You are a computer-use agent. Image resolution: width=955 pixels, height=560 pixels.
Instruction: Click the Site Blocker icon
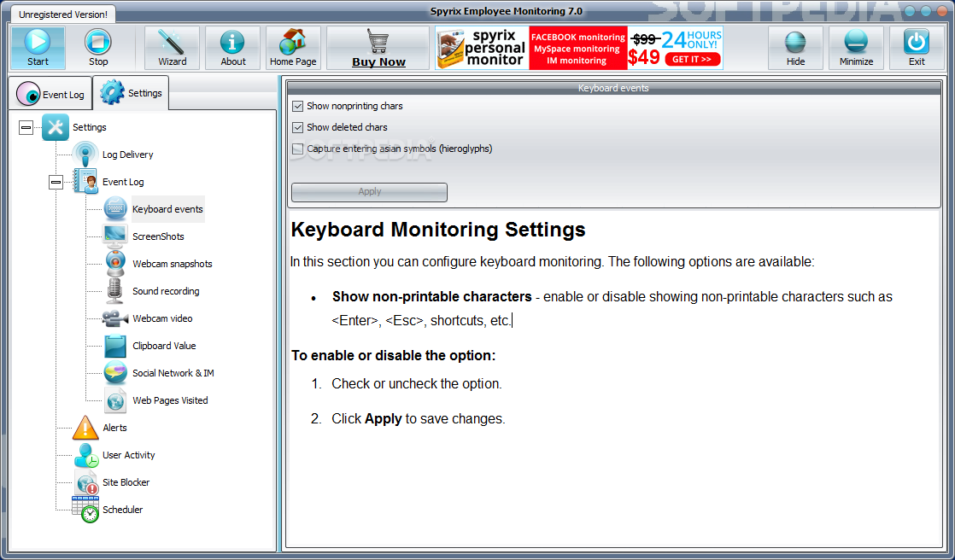point(86,482)
